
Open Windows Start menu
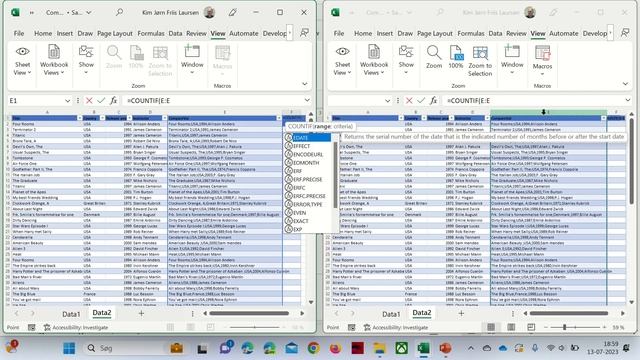(69, 348)
